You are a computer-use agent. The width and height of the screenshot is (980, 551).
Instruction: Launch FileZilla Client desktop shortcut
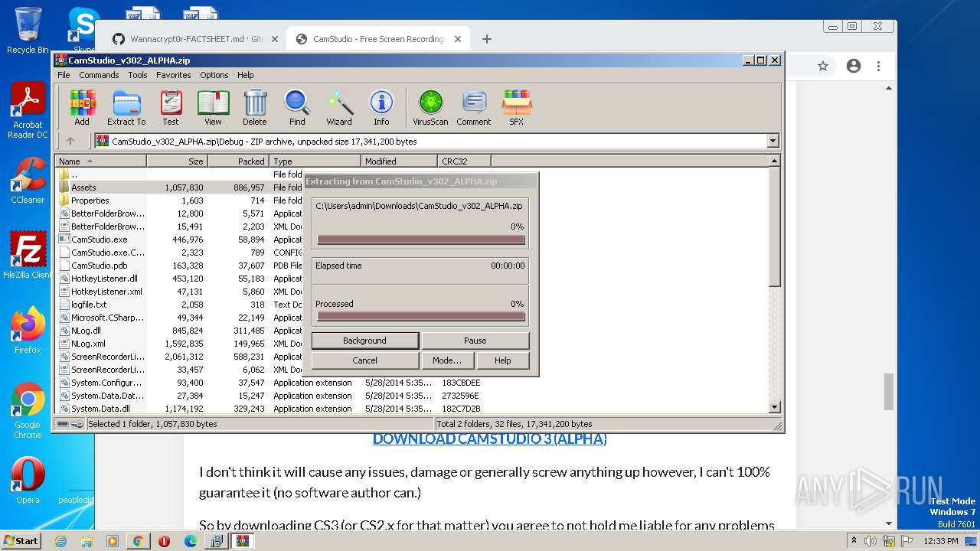coord(28,256)
